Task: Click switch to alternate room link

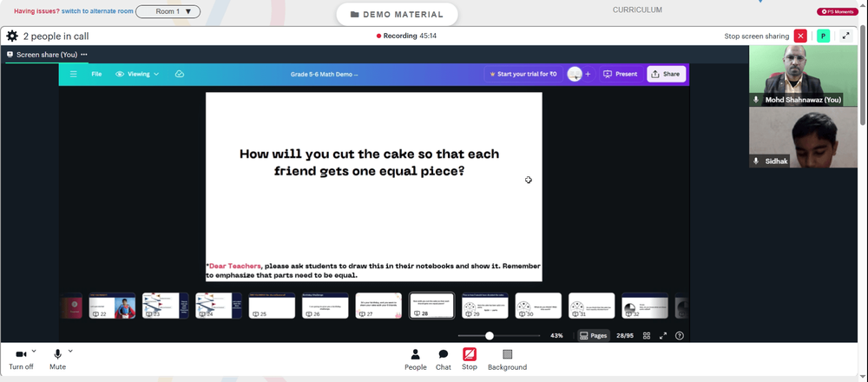Action: pos(97,11)
